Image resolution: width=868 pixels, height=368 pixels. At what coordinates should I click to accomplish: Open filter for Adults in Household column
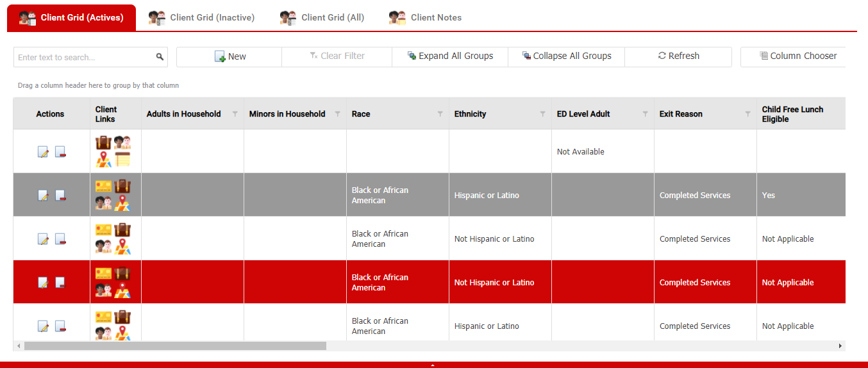coord(235,114)
